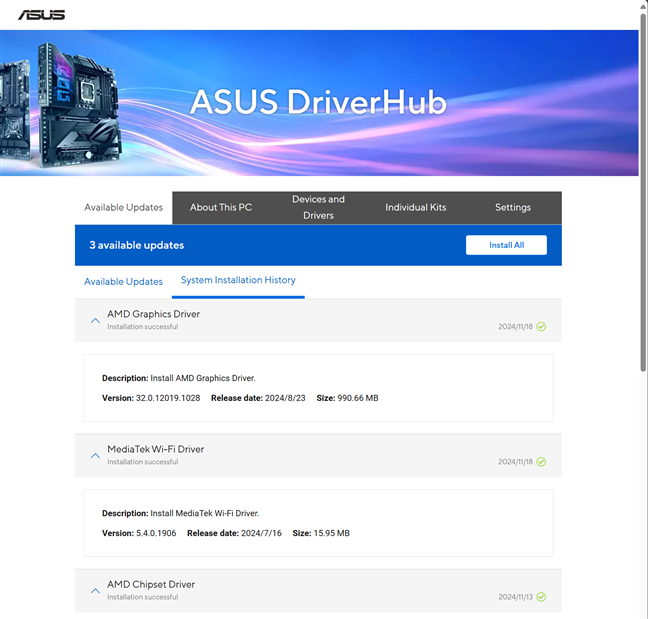
Task: Click the MediaTek Wi-Fi Driver title
Action: [155, 449]
